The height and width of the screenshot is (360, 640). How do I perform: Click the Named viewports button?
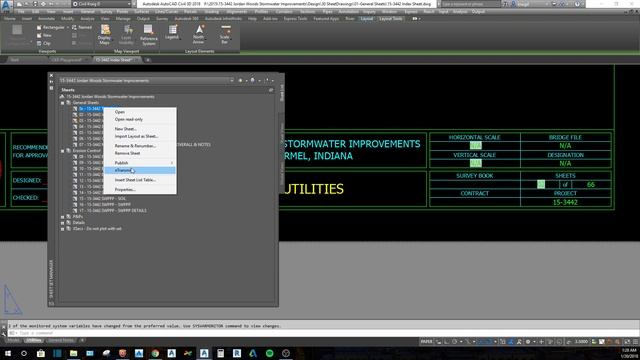[x=82, y=27]
